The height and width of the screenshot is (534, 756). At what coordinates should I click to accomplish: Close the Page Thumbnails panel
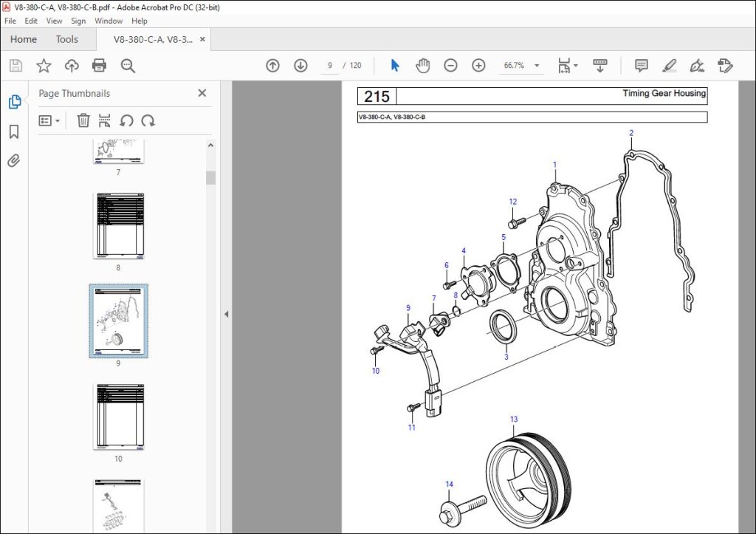202,93
